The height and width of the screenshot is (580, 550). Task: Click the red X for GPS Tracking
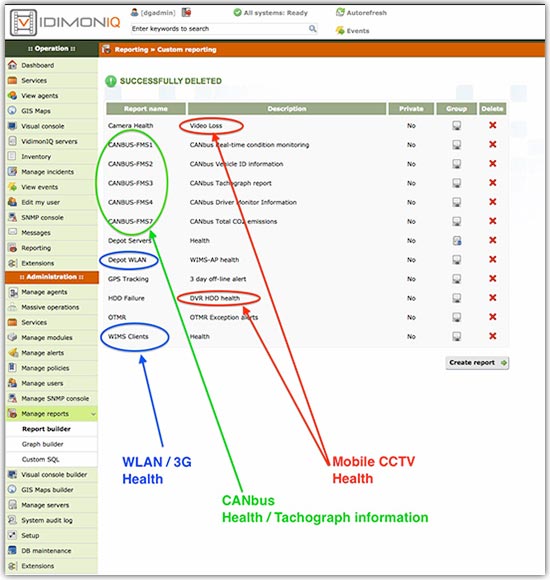coord(492,279)
